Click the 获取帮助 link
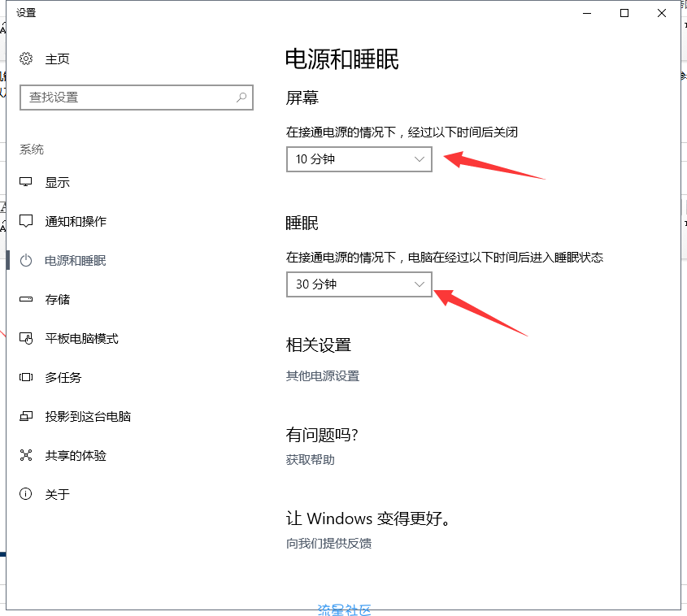 pos(311,460)
